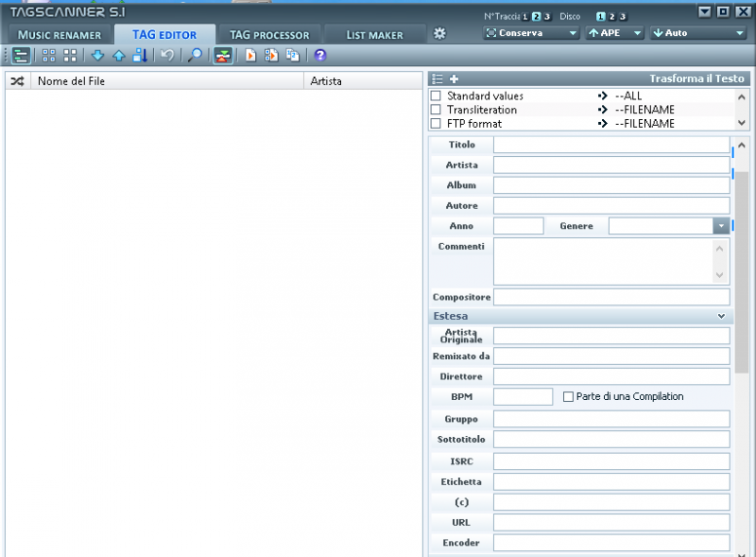Click into the Titolo input field
The height and width of the screenshot is (557, 756).
611,145
